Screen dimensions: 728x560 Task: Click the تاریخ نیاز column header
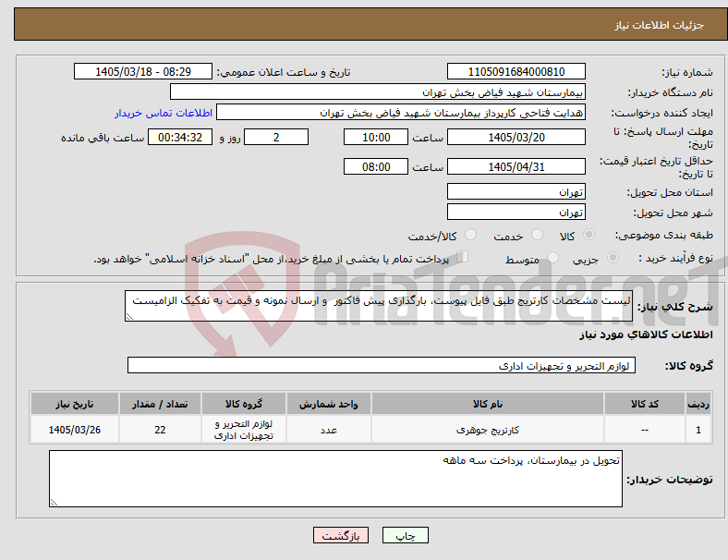coord(75,404)
